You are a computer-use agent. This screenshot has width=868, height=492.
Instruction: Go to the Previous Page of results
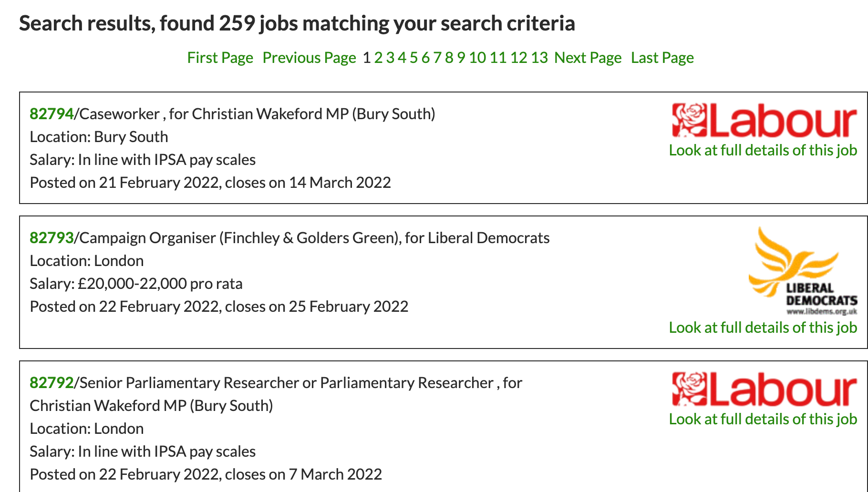[x=309, y=58]
